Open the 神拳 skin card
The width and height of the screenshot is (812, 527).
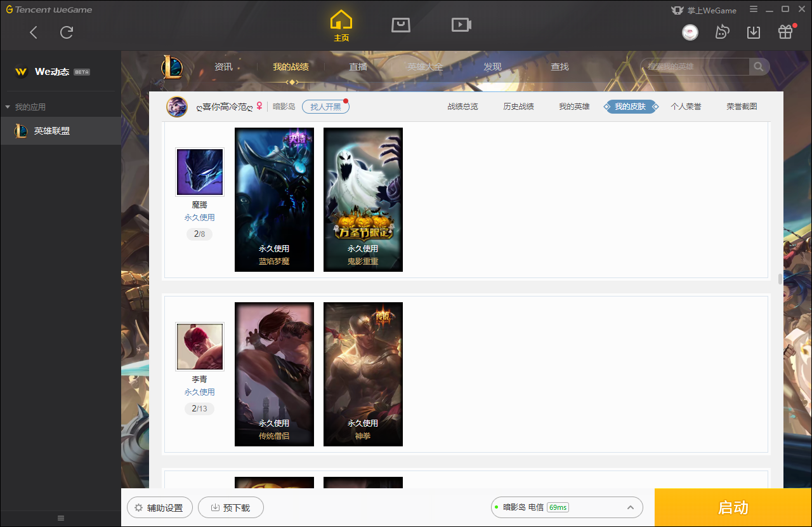click(363, 374)
